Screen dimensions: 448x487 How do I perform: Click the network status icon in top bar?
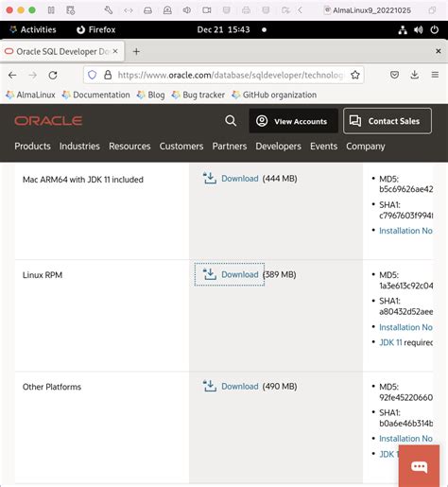403,30
